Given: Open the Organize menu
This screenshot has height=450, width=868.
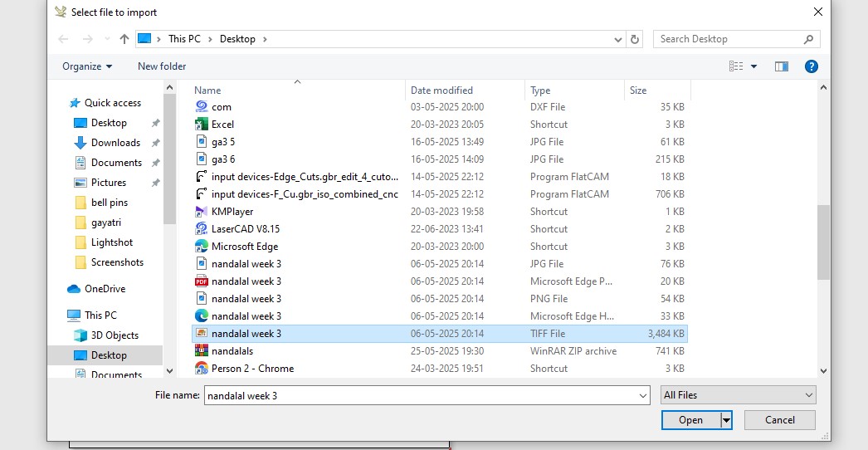Looking at the screenshot, I should pyautogui.click(x=87, y=66).
